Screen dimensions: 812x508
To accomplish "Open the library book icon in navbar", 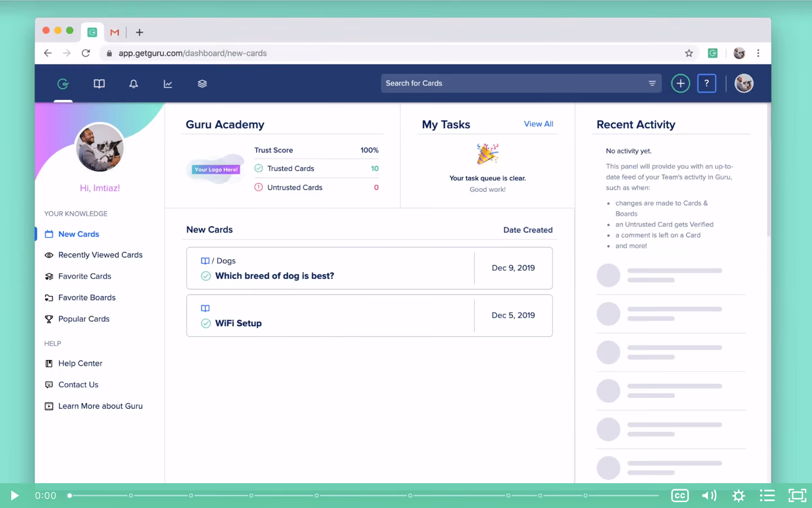I will click(99, 84).
